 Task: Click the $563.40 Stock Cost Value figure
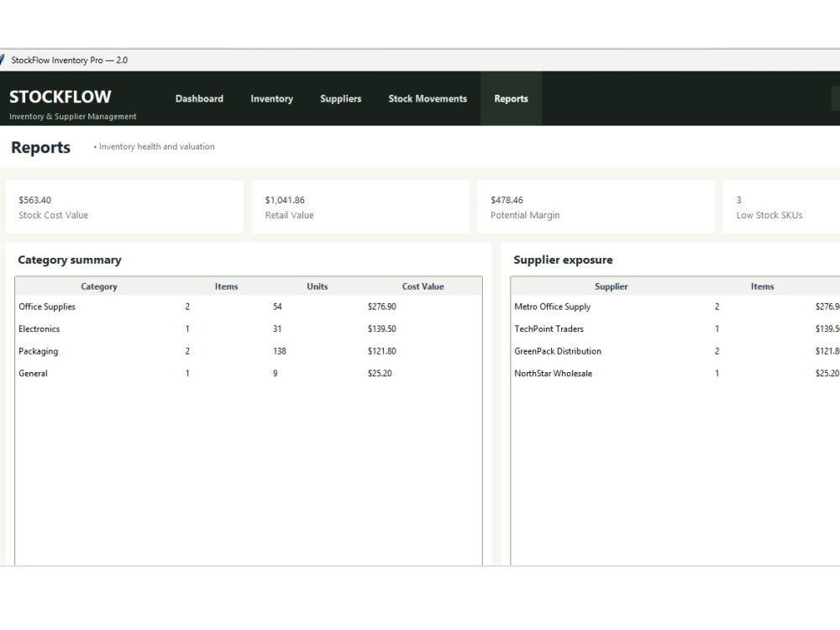(34, 201)
